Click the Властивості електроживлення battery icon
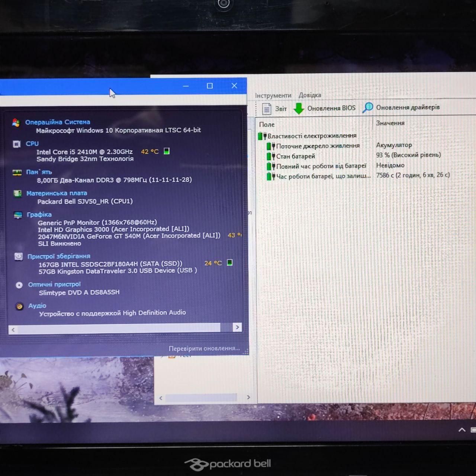The image size is (476, 476). pos(263,136)
